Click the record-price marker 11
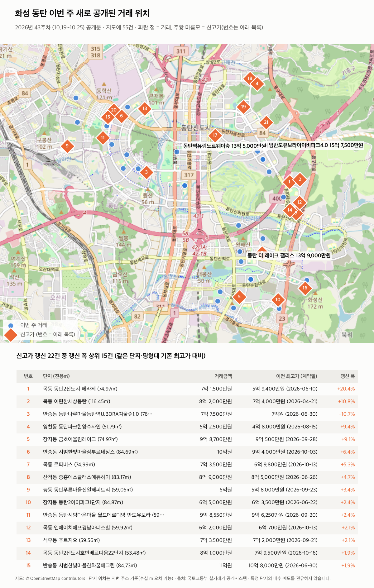 pos(103,137)
